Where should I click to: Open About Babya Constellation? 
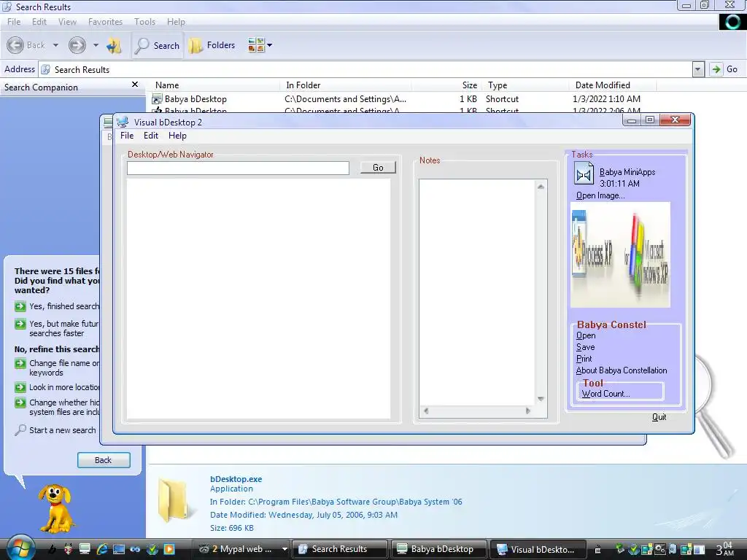pyautogui.click(x=622, y=370)
